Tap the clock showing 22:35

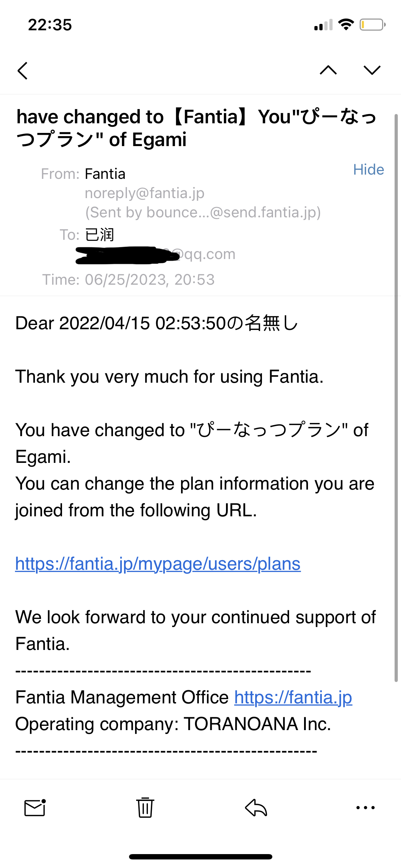coord(50,25)
